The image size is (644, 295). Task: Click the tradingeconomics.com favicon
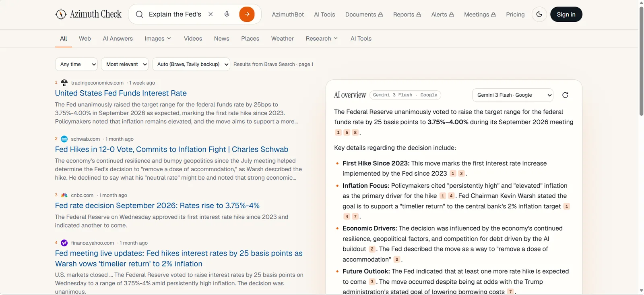(x=64, y=83)
